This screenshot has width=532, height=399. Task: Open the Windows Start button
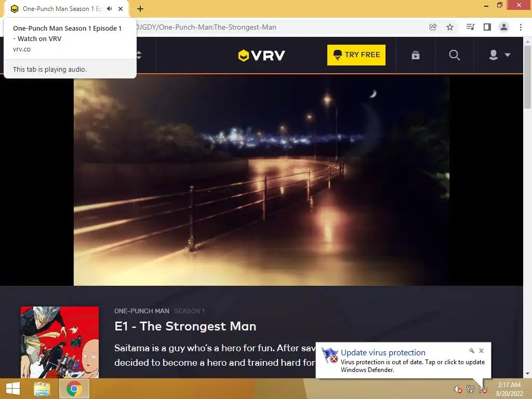click(x=13, y=389)
